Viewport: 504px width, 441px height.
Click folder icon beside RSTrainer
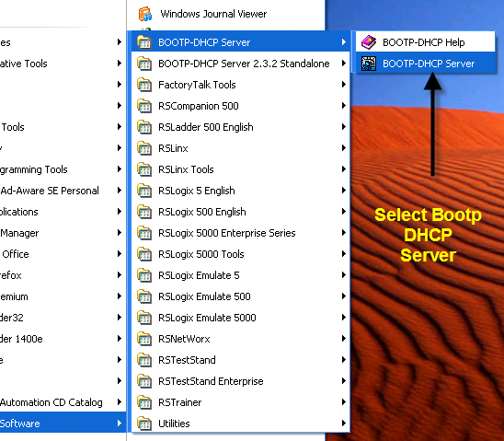(x=144, y=402)
